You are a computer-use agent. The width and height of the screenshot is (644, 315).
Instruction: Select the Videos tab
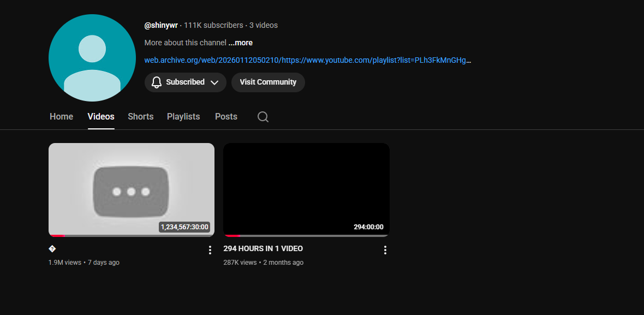(x=101, y=117)
